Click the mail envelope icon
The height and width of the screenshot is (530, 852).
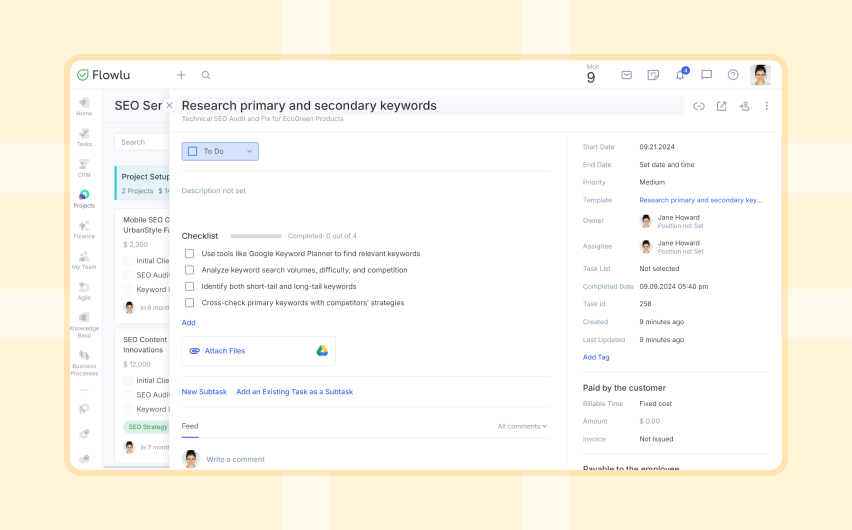point(626,75)
